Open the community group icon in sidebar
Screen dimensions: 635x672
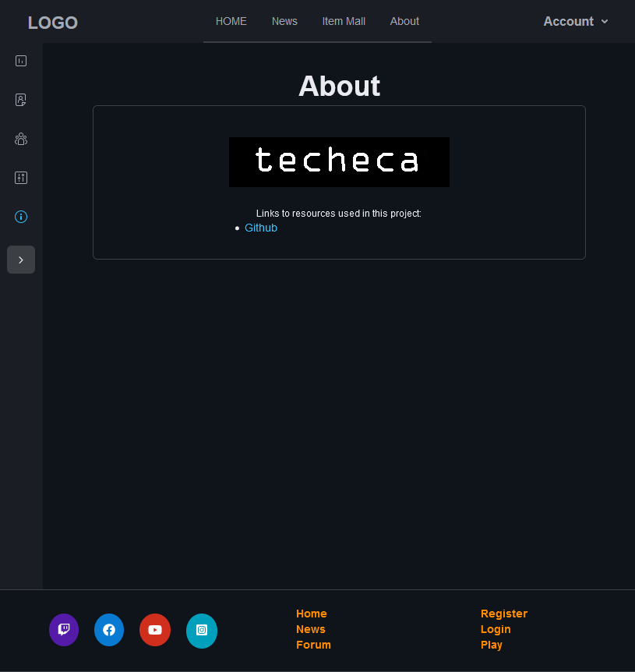21,139
